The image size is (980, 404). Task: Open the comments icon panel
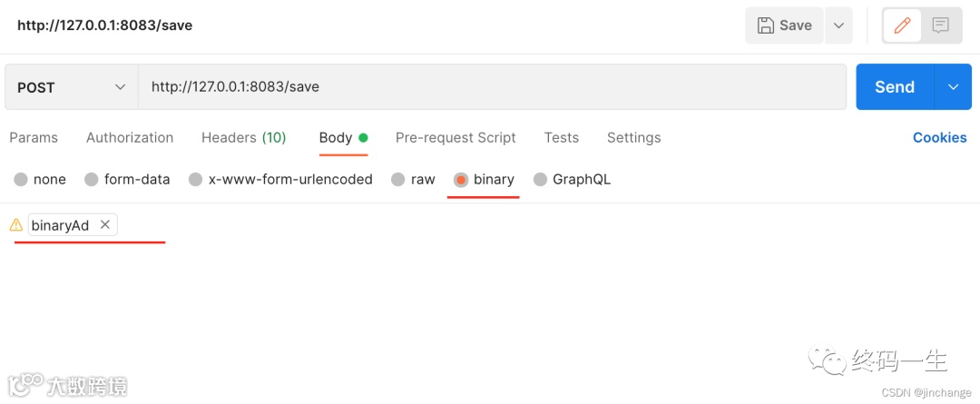click(x=941, y=25)
